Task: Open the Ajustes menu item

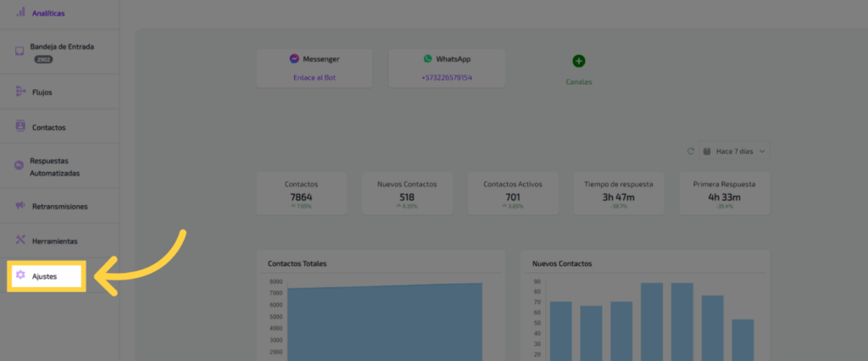Action: click(x=44, y=277)
